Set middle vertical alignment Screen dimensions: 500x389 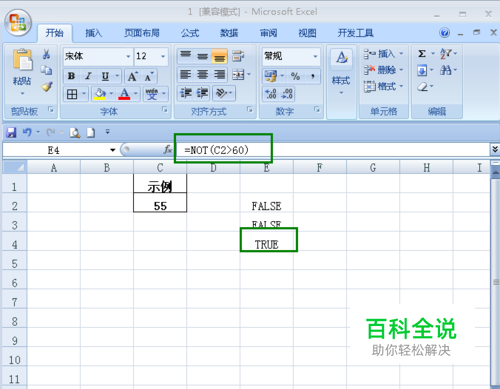(x=203, y=56)
